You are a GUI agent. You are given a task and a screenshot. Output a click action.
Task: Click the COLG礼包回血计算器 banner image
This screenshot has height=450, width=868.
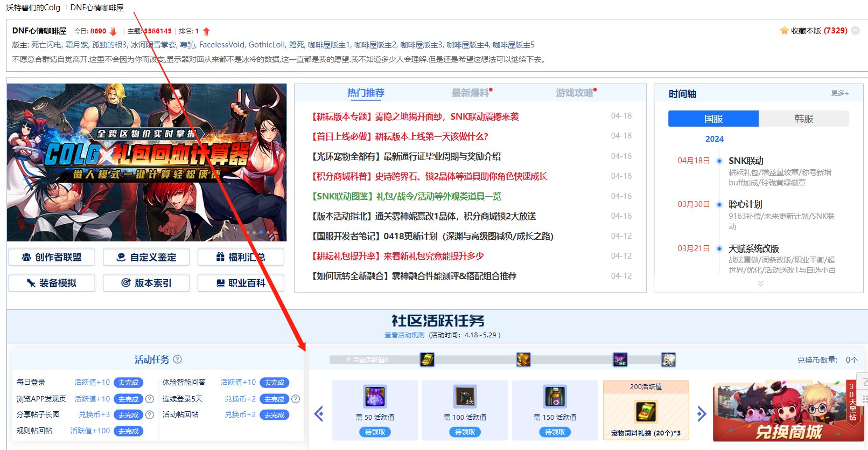click(x=146, y=162)
